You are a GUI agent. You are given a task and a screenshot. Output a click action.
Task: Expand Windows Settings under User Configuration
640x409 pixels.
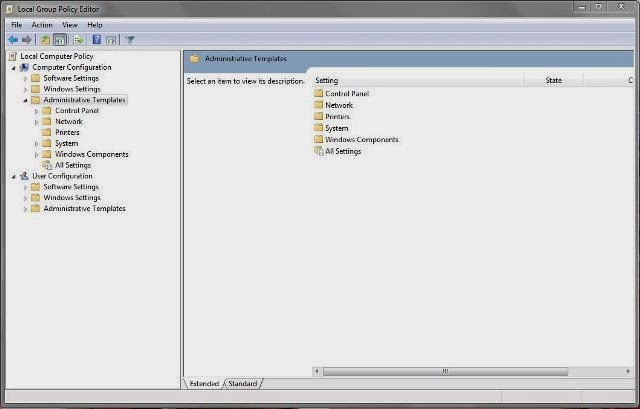[25, 198]
